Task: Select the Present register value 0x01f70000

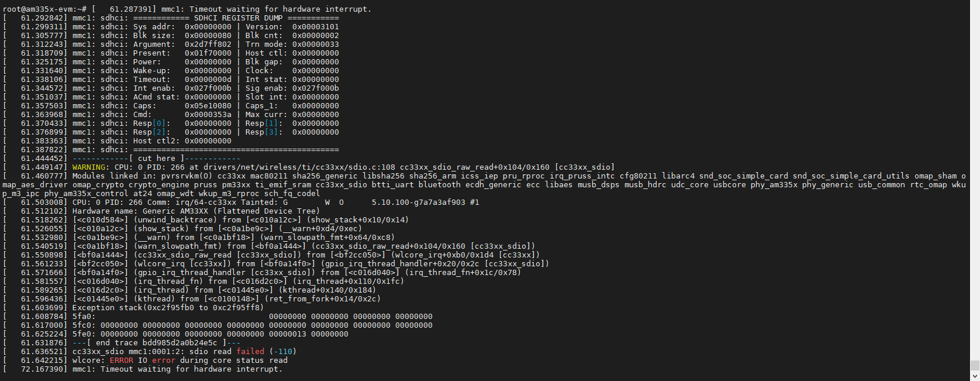Action: [x=208, y=53]
